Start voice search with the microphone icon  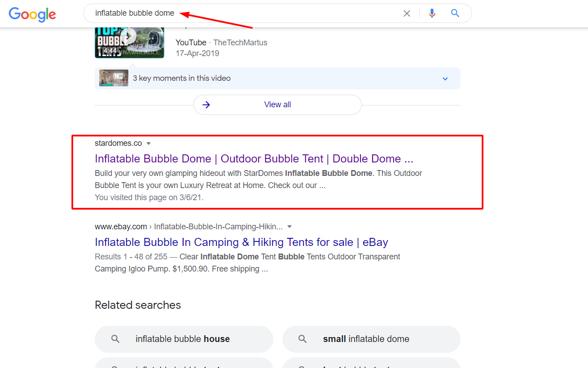tap(432, 13)
